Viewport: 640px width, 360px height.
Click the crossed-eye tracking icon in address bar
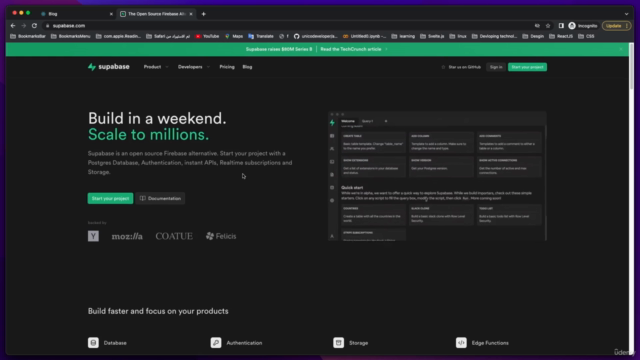point(537,26)
